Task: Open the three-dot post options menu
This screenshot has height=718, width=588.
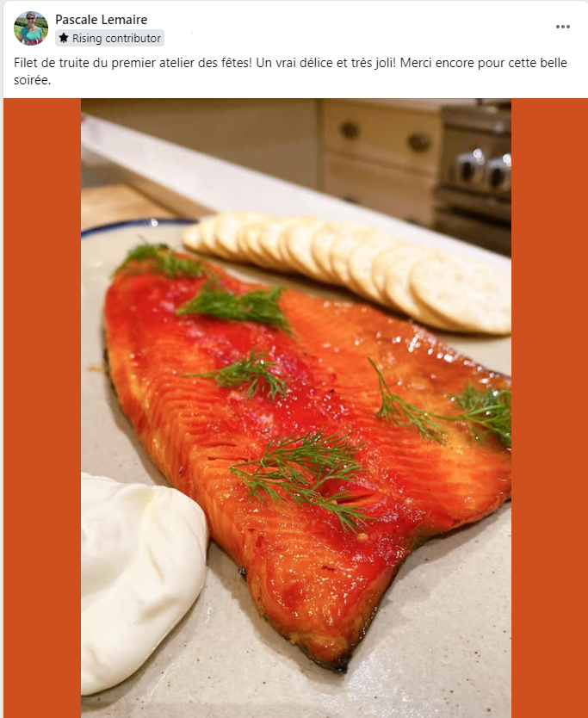Action: click(563, 27)
